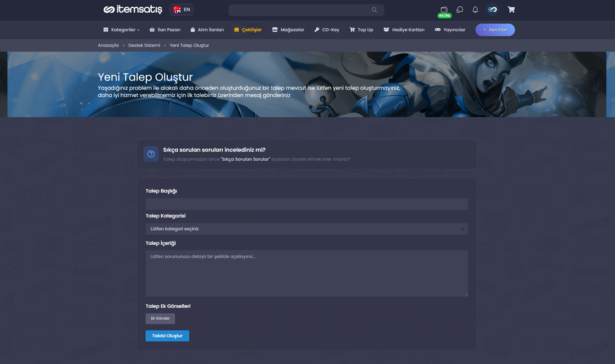This screenshot has height=364, width=615.
Task: Open Alım İlanları page
Action: coord(207,30)
